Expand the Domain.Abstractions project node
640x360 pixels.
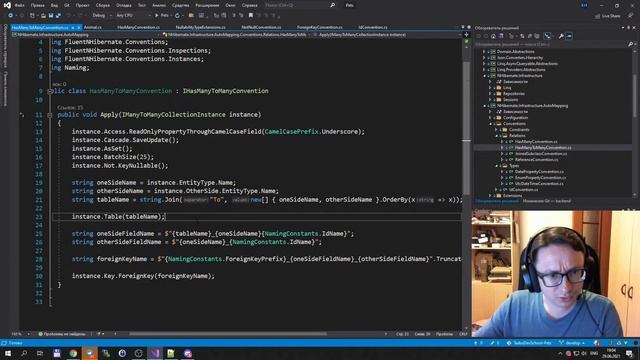484,52
